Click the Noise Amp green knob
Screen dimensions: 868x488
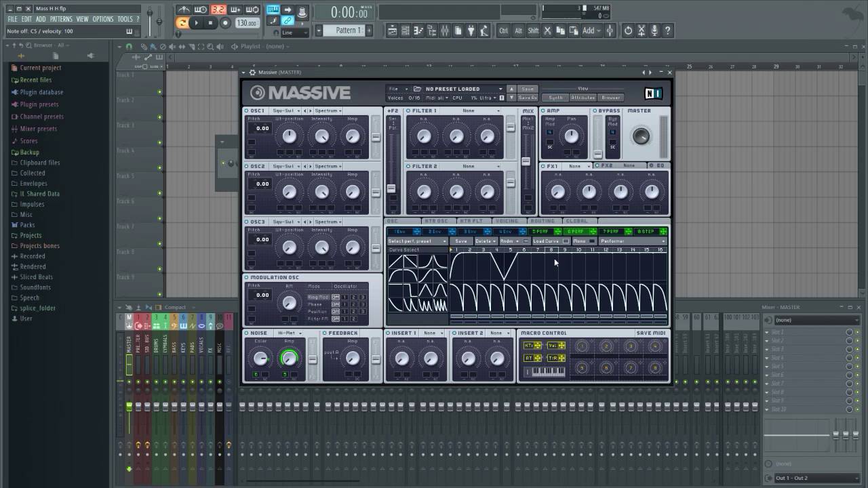click(290, 358)
